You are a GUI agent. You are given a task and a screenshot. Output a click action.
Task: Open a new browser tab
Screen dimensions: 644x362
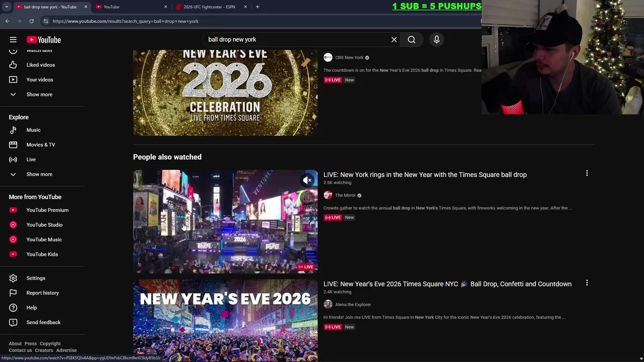(x=257, y=7)
